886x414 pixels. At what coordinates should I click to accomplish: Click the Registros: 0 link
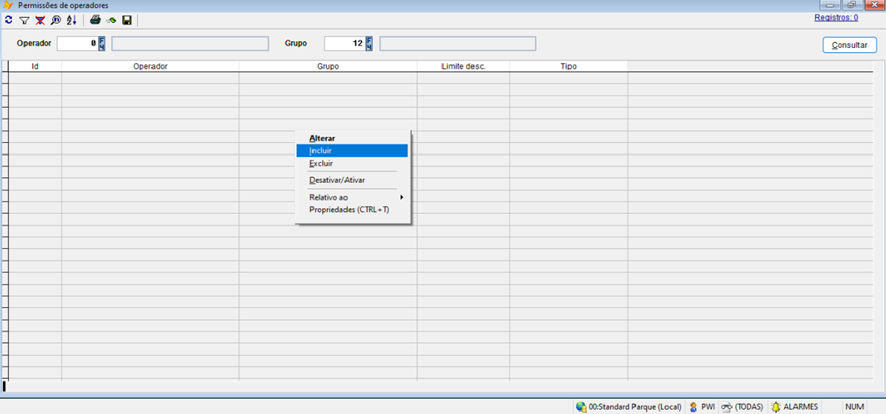coord(836,17)
